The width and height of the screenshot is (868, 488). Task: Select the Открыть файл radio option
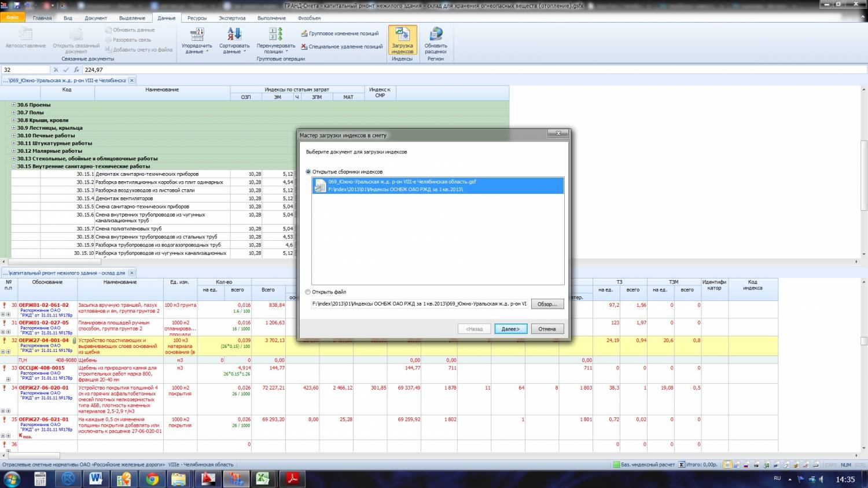308,292
